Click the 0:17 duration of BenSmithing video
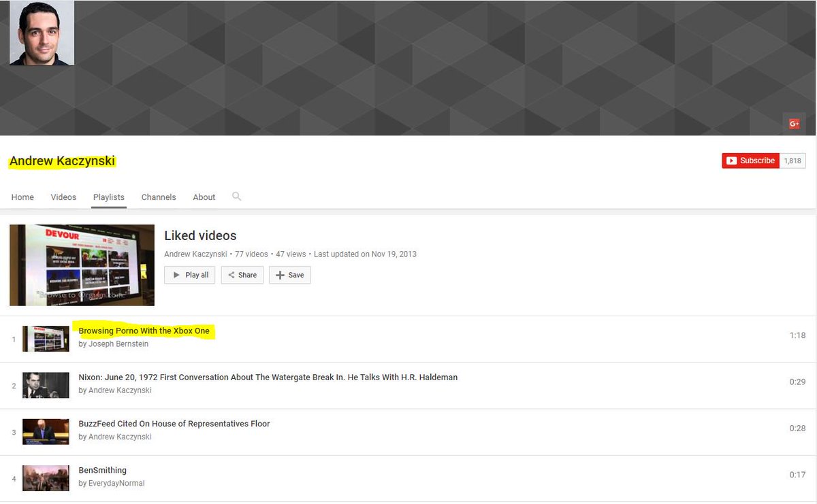The width and height of the screenshot is (817, 504). (797, 475)
